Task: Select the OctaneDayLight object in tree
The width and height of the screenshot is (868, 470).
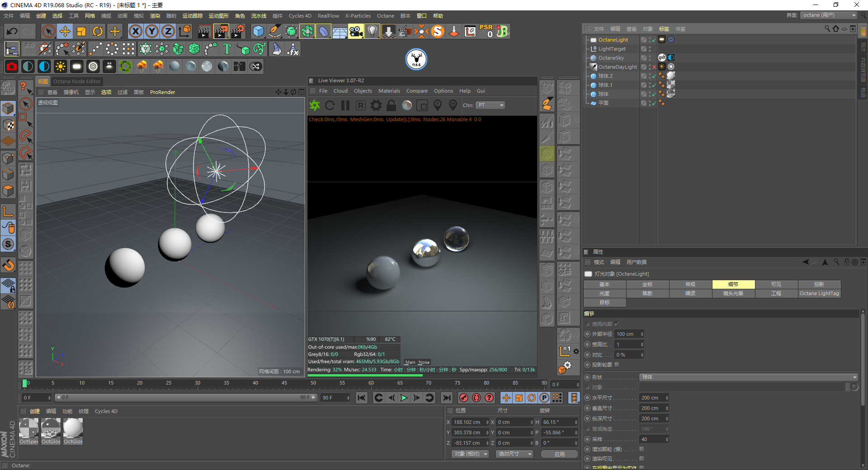Action: coord(618,67)
